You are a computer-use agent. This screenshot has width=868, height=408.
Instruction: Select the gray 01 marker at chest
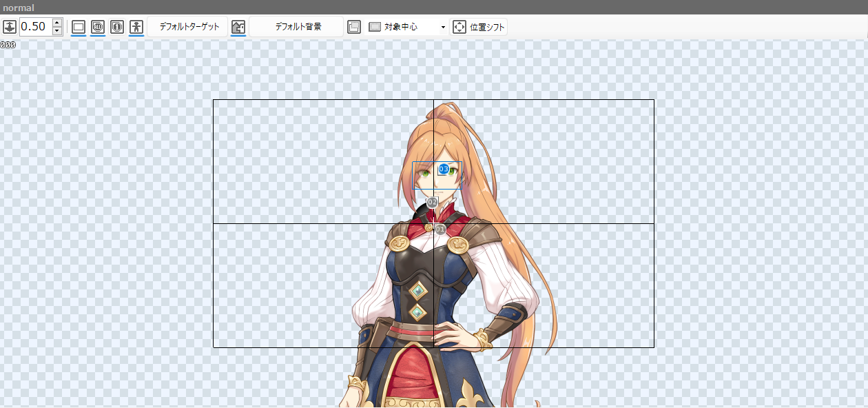pyautogui.click(x=440, y=229)
